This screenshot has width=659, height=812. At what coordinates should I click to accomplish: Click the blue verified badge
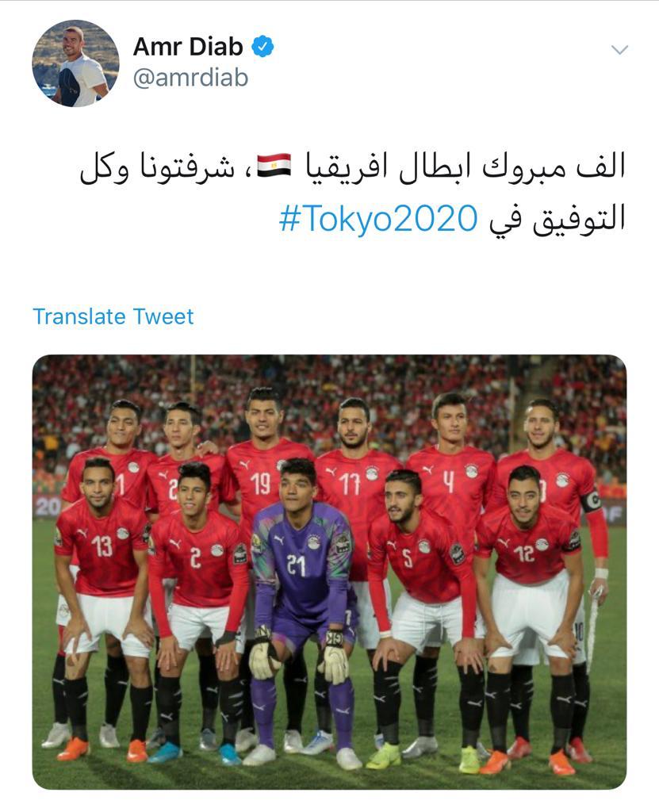(x=262, y=47)
